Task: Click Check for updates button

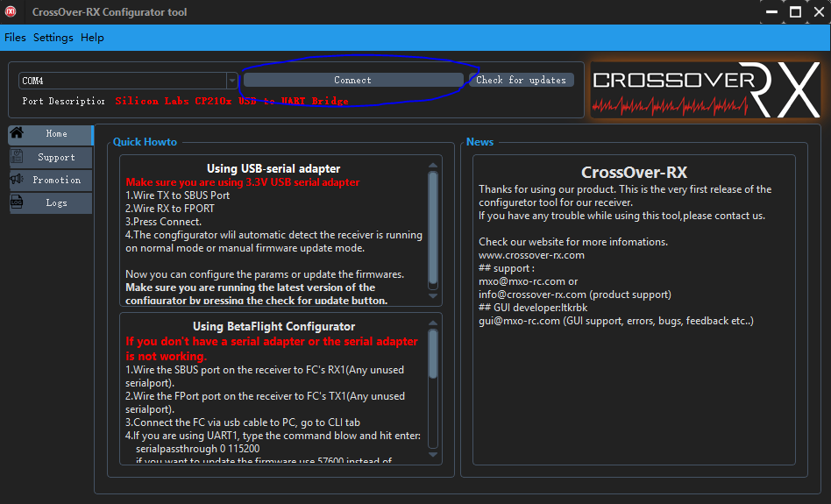Action: pyautogui.click(x=521, y=80)
